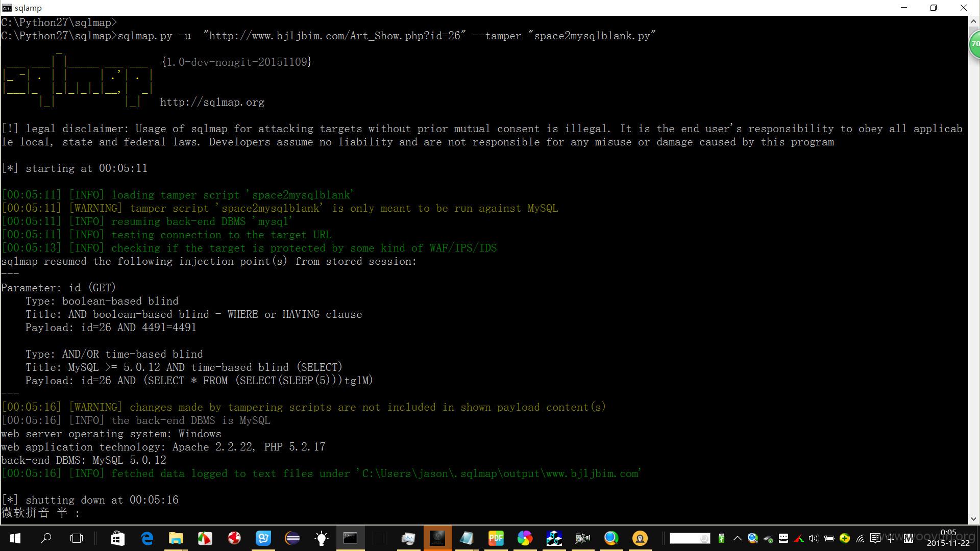Switch to the command prompt taskbar icon
This screenshot has width=980, height=551.
(350, 538)
